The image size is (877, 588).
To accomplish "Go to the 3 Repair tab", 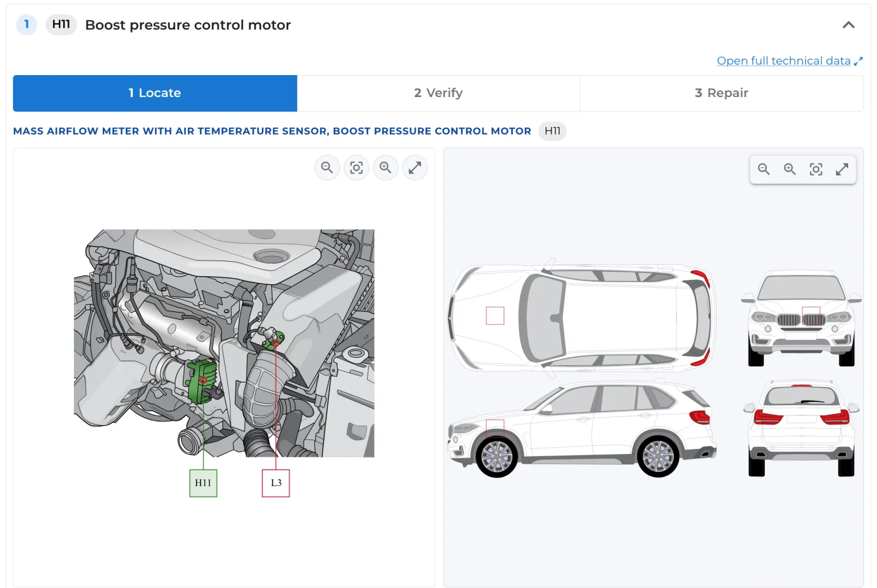I will click(722, 93).
